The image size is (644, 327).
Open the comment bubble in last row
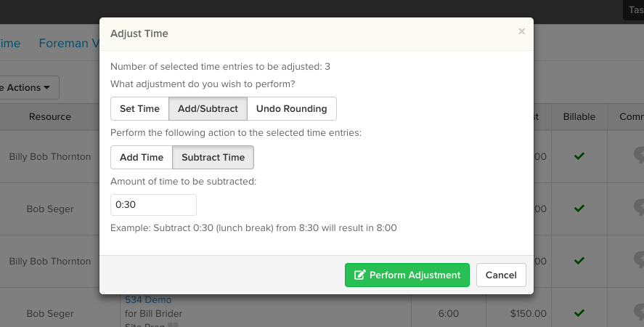coord(639,312)
